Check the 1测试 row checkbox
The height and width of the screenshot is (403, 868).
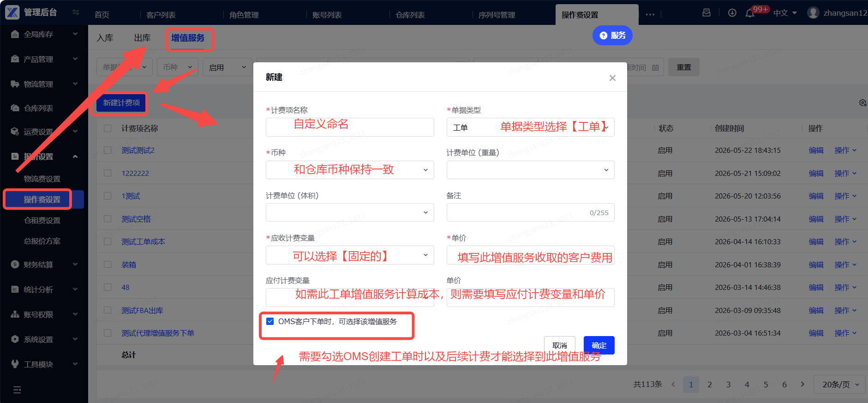[x=108, y=196]
